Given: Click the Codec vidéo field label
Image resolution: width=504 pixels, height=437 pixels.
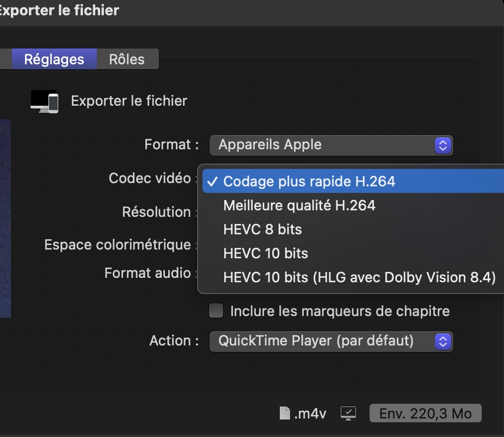Looking at the screenshot, I should tap(150, 178).
